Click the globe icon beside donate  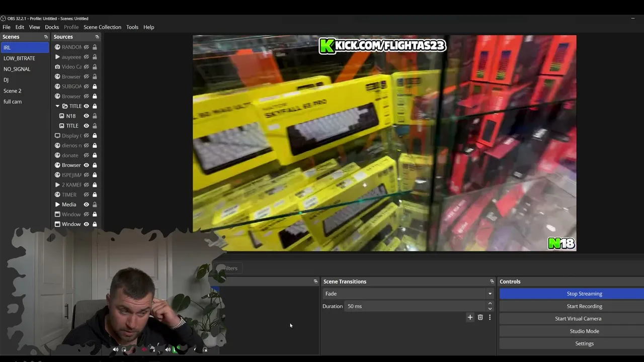(x=57, y=155)
